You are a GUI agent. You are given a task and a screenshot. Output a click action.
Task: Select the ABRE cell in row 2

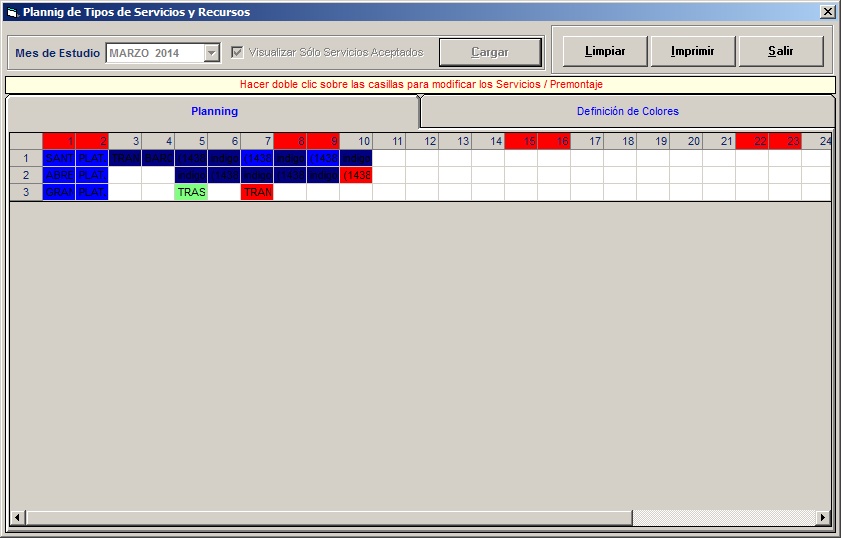coord(59,175)
